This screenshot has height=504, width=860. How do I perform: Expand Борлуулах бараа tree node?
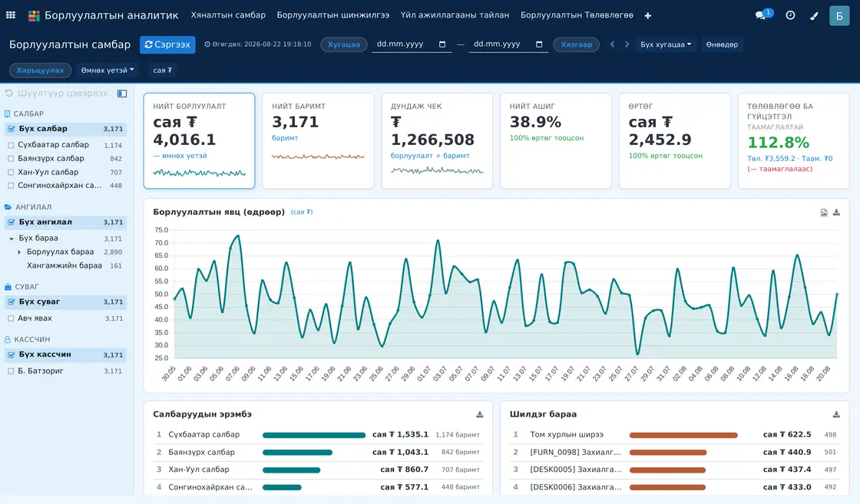pos(19,252)
